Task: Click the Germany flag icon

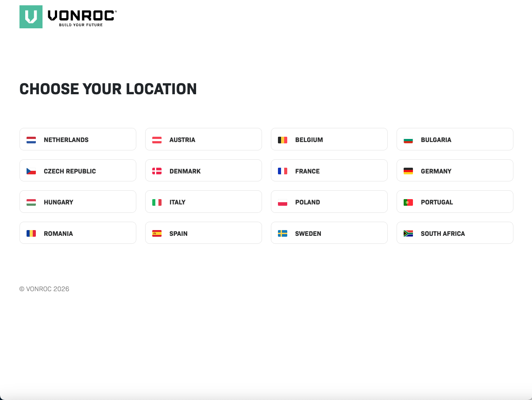Action: 408,171
